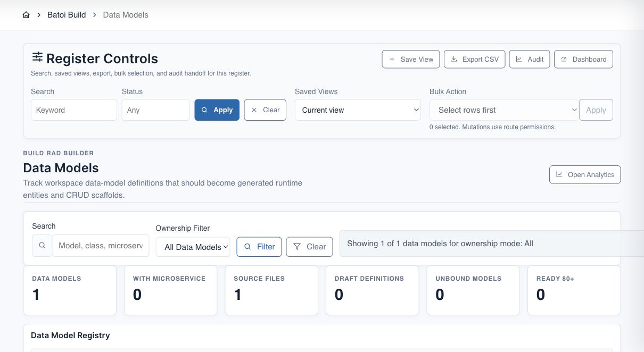This screenshot has width=644, height=352.
Task: Apply register search with blue Apply button
Action: 217,110
